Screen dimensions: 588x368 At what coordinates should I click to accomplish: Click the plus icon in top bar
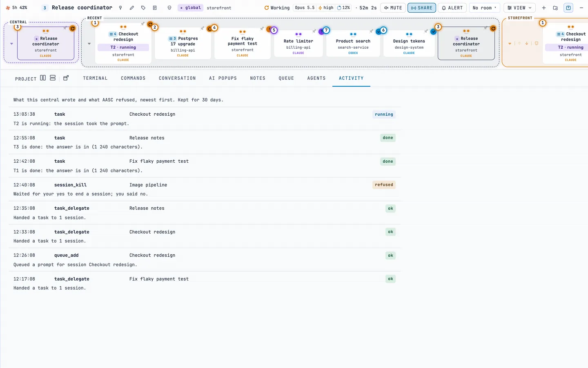pos(544,8)
